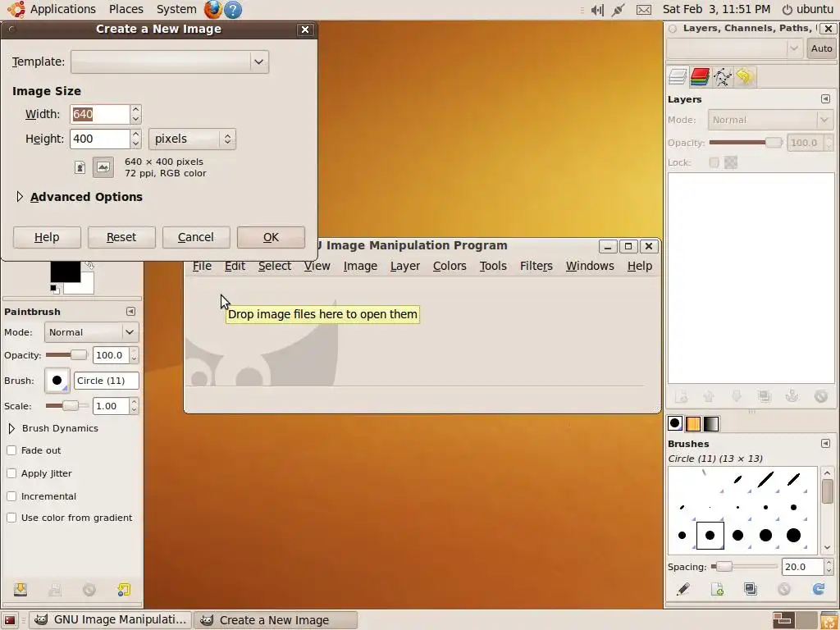Click the Paintbrush Scale slider

[x=67, y=405]
